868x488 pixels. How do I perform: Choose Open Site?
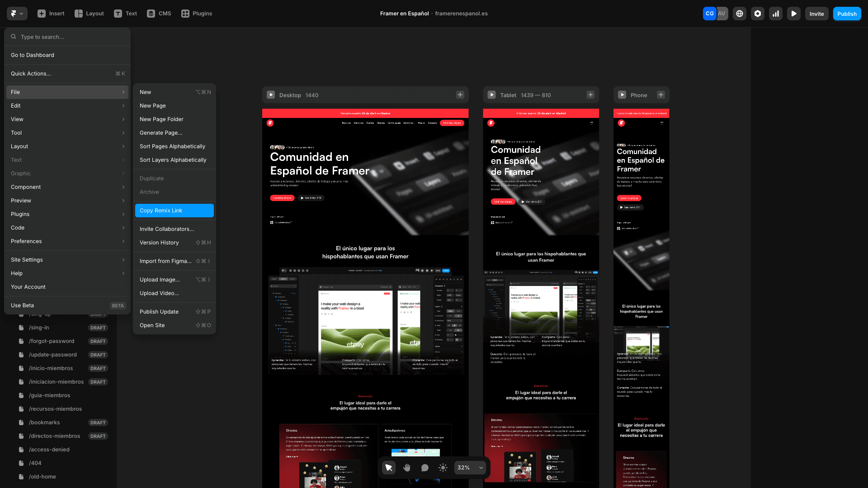point(175,325)
